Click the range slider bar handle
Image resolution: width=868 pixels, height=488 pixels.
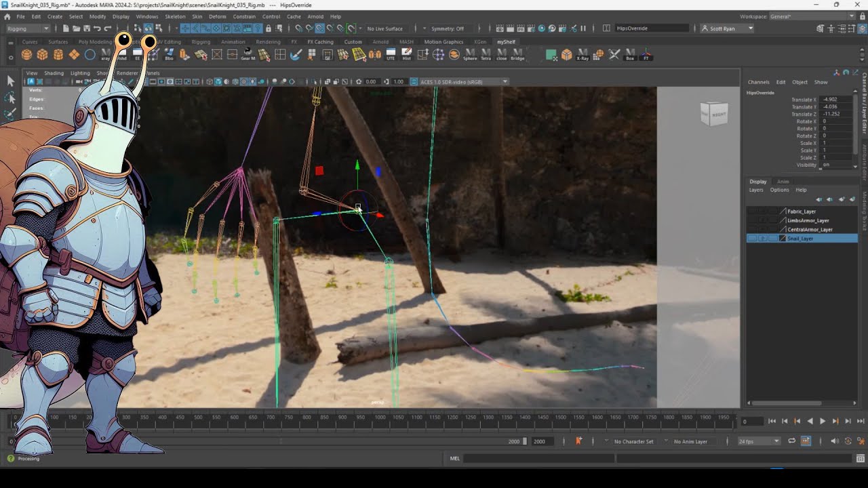525,441
